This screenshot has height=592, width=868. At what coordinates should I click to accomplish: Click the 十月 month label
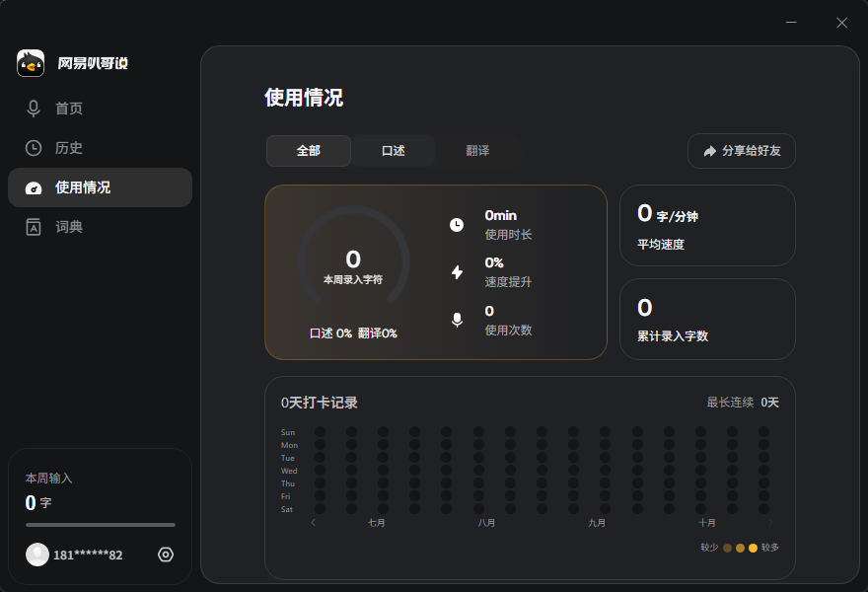pos(707,523)
